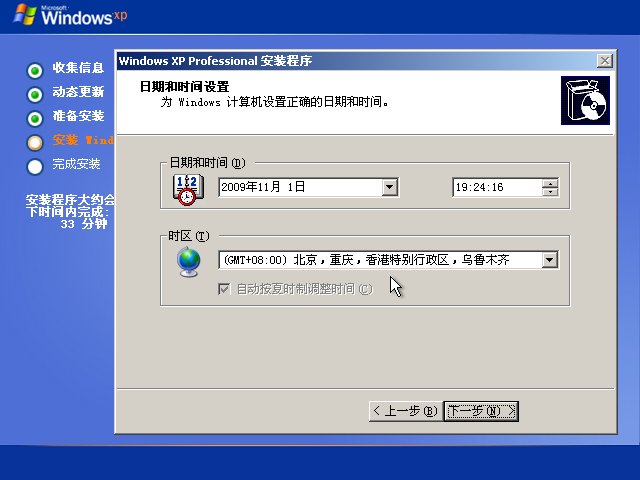Click the date field 2009年11月 1日
This screenshot has width=640, height=480.
tap(300, 187)
